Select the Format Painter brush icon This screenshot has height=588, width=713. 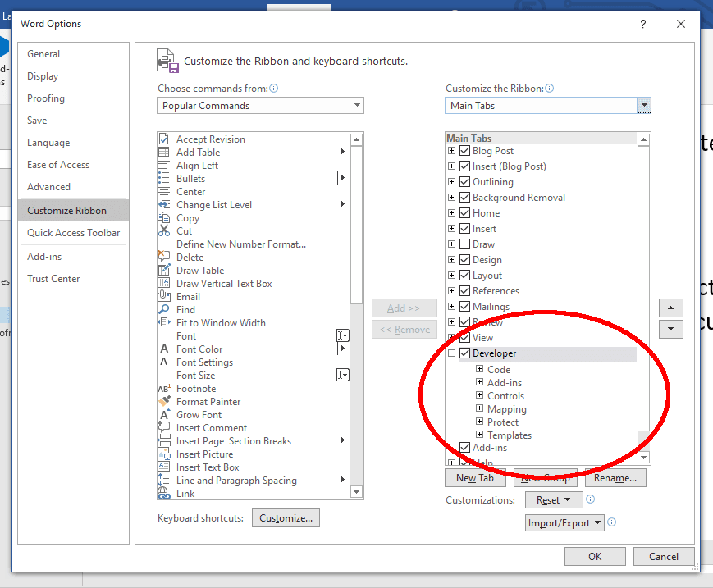(x=164, y=401)
